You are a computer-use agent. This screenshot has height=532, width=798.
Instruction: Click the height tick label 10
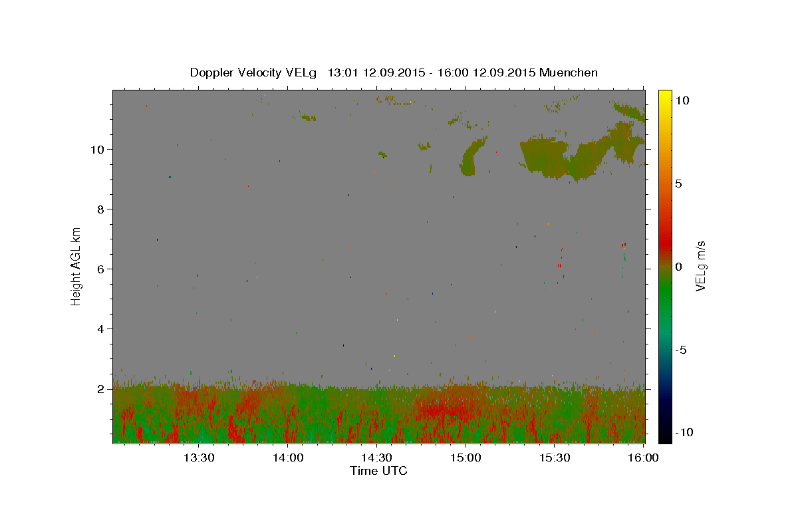point(98,149)
